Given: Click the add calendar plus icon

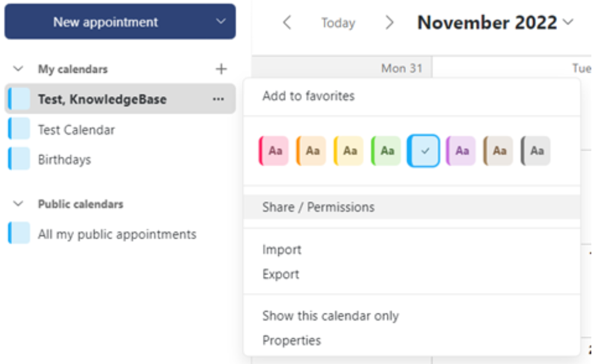Looking at the screenshot, I should pos(223,68).
